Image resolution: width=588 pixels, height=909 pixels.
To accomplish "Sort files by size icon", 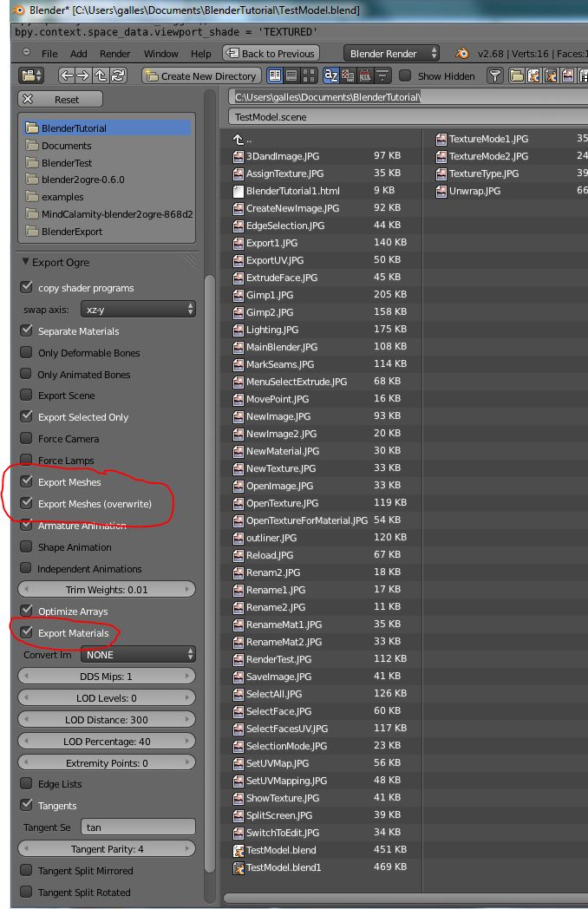I will pos(382,75).
